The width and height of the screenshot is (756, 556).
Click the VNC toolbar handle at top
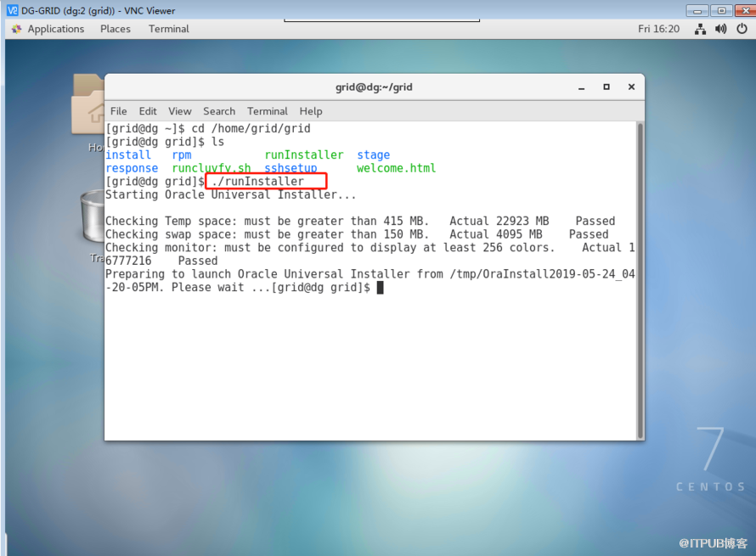(x=382, y=20)
